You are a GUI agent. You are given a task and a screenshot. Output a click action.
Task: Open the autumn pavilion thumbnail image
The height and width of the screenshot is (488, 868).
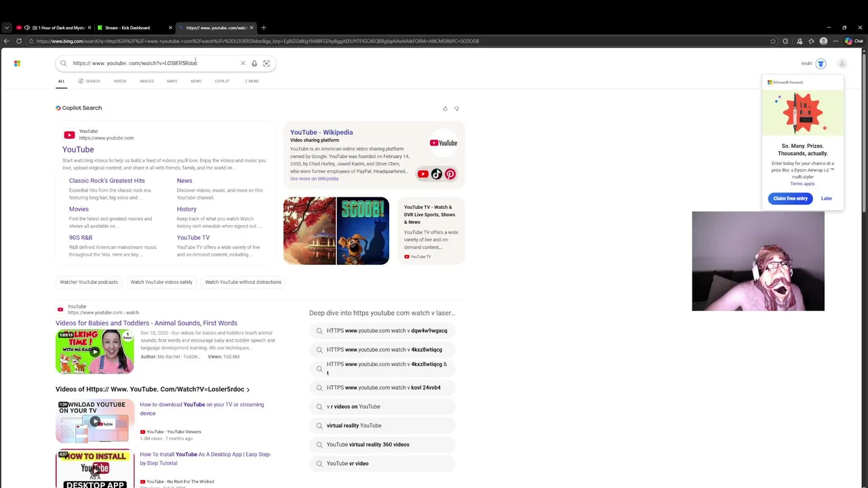[309, 230]
